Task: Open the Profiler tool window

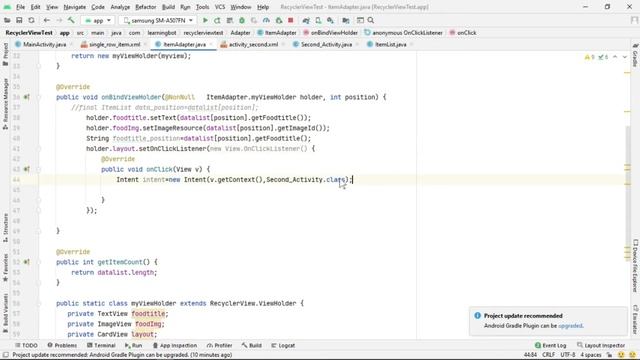Action: [219, 345]
